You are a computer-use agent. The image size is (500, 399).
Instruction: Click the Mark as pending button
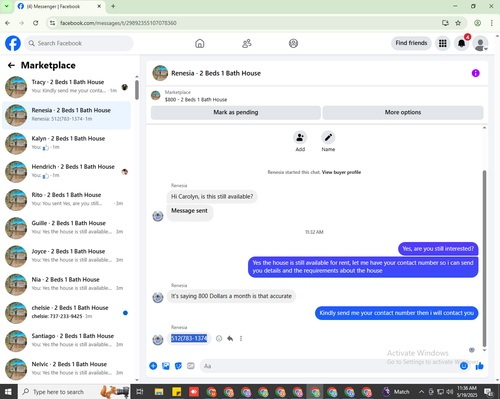[236, 112]
